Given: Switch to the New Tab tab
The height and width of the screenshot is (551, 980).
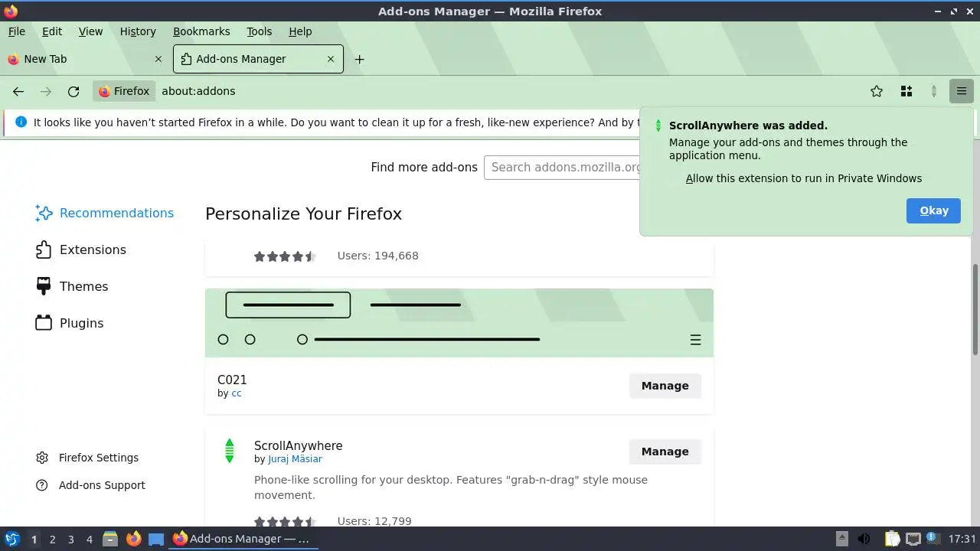Looking at the screenshot, I should pyautogui.click(x=86, y=59).
